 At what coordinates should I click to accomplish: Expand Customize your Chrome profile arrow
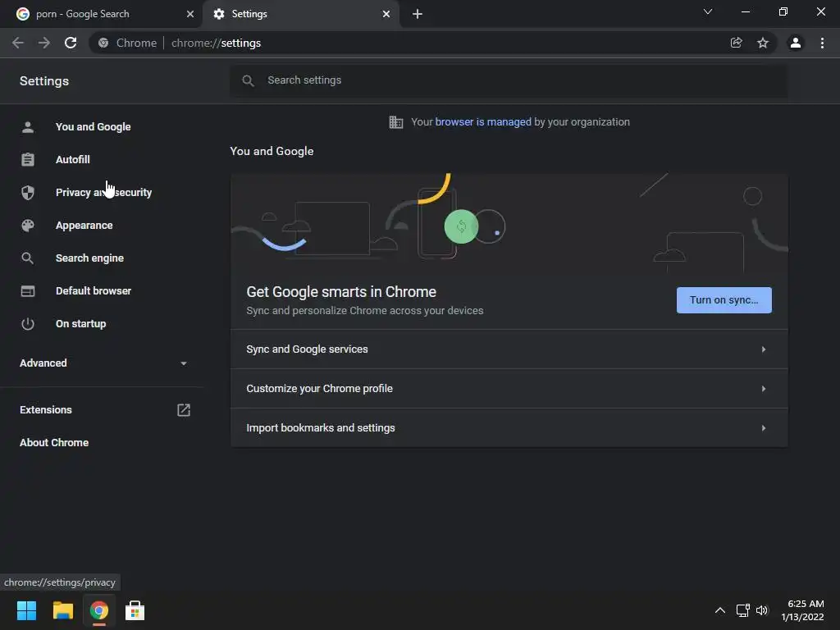coord(764,388)
